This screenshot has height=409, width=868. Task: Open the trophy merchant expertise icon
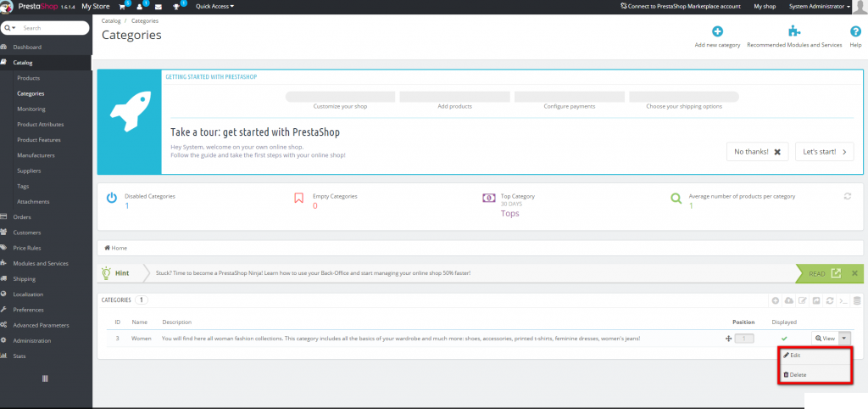coord(176,7)
